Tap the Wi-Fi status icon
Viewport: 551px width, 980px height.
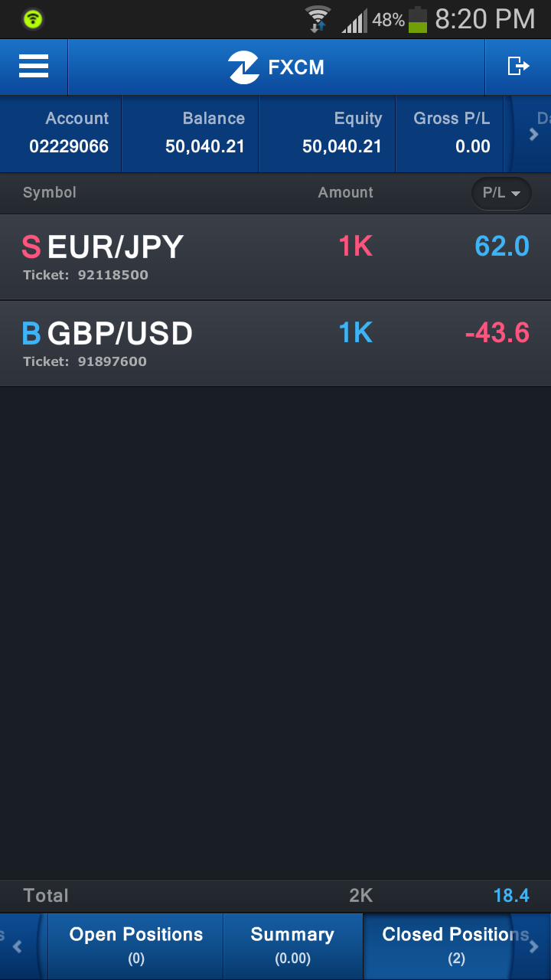point(318,19)
